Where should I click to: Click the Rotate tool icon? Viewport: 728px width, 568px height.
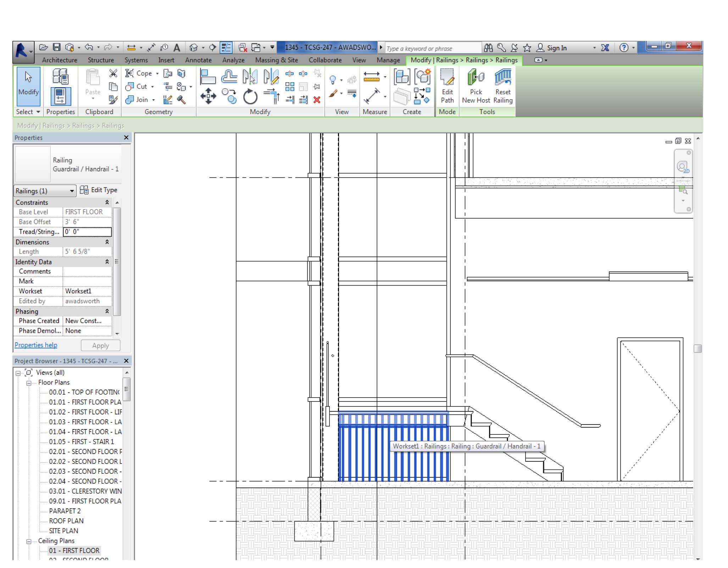coord(250,96)
